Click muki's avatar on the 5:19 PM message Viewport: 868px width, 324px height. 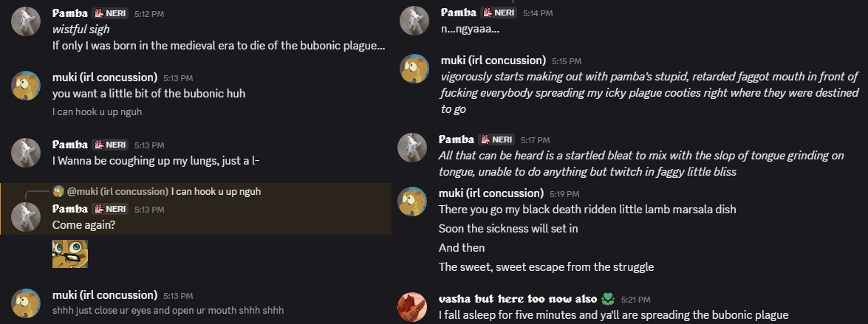click(413, 201)
